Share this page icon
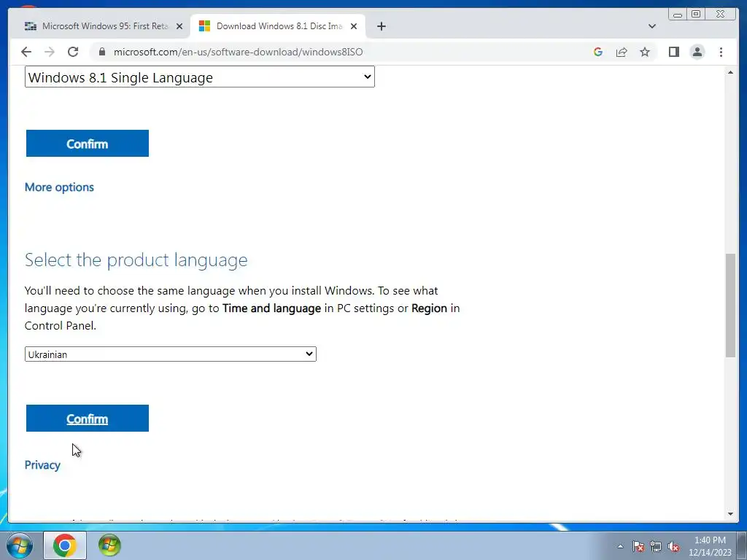This screenshot has width=747, height=560. click(x=622, y=52)
